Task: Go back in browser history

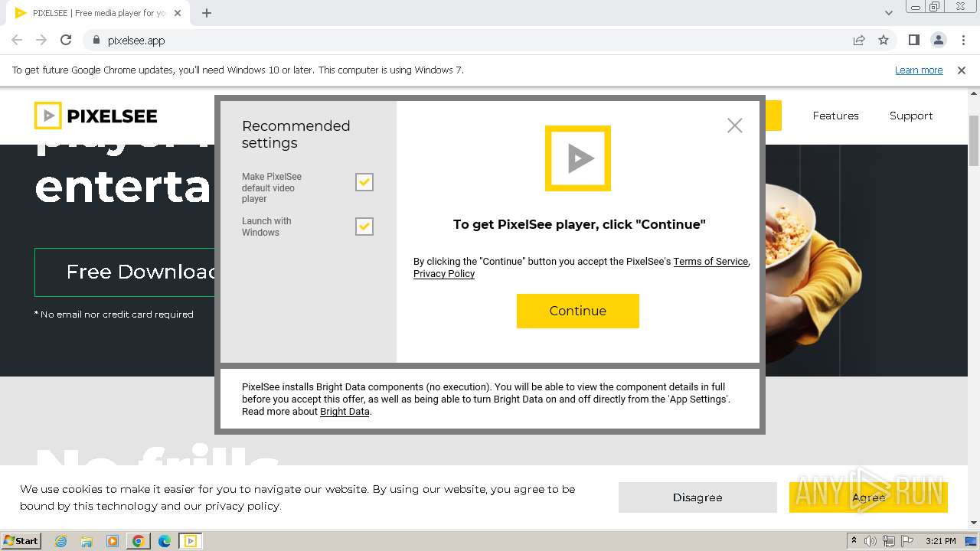Action: coord(17,41)
